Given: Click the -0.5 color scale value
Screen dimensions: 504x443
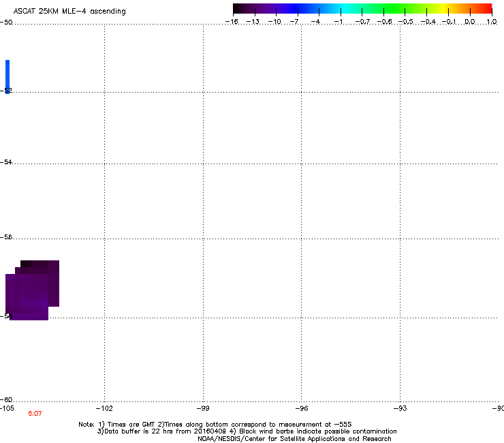Looking at the screenshot, I should (x=406, y=22).
